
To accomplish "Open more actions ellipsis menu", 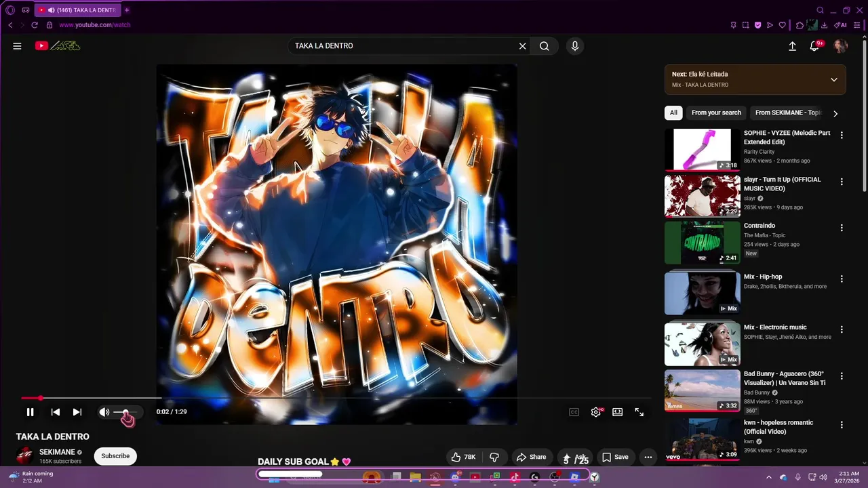I will coord(648,457).
